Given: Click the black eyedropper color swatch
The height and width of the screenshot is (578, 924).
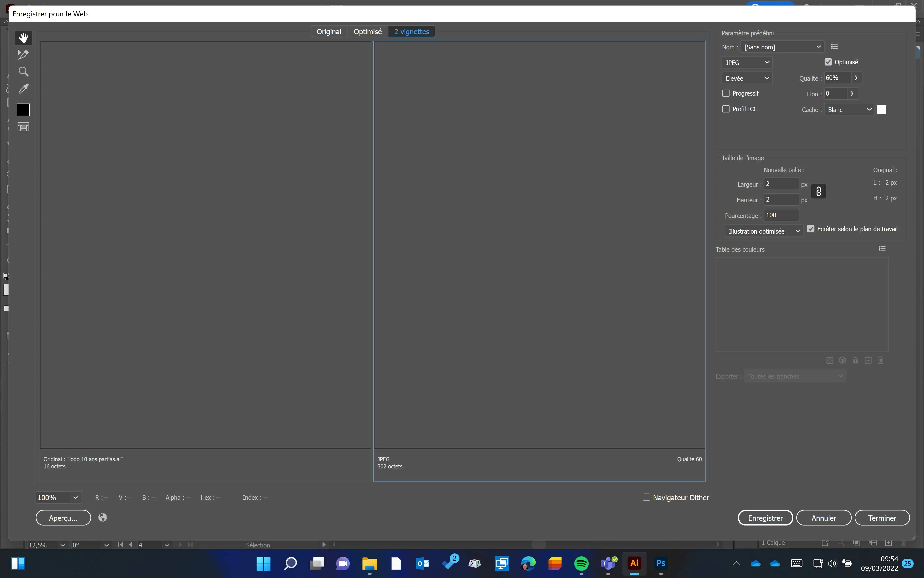Looking at the screenshot, I should [23, 110].
